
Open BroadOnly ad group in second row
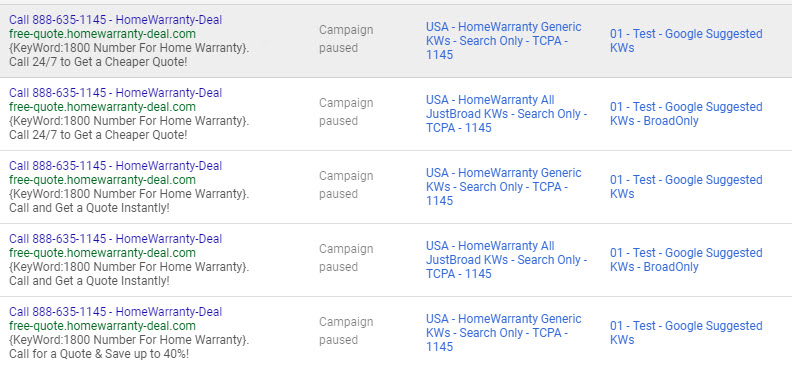(x=686, y=114)
